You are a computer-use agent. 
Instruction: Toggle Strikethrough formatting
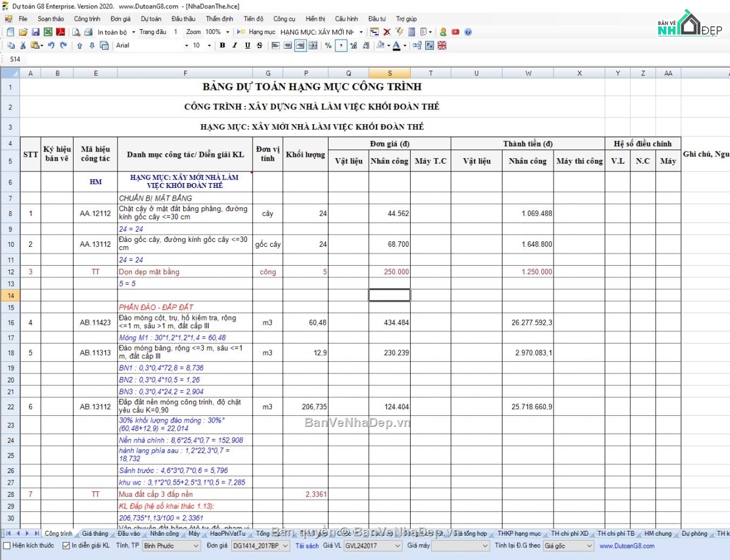260,45
